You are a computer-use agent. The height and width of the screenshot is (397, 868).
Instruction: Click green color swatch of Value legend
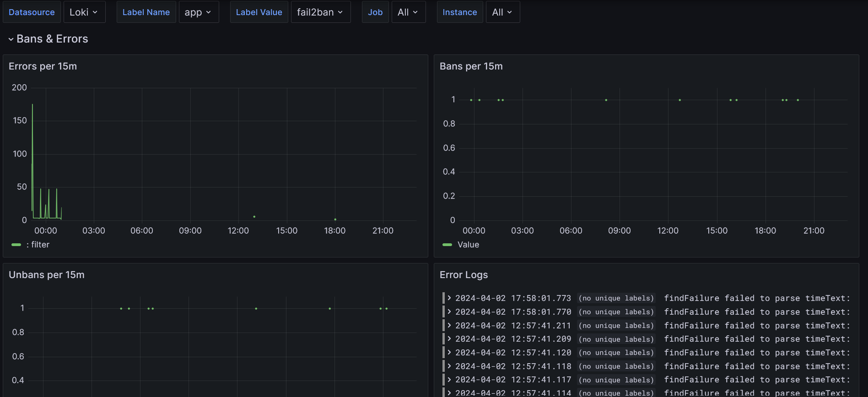coord(447,245)
